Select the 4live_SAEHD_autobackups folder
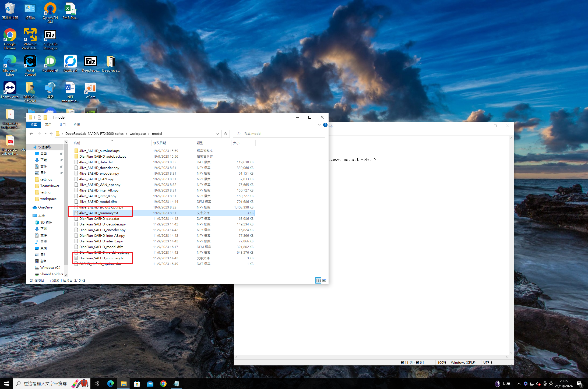Image resolution: width=588 pixels, height=389 pixels. click(99, 151)
